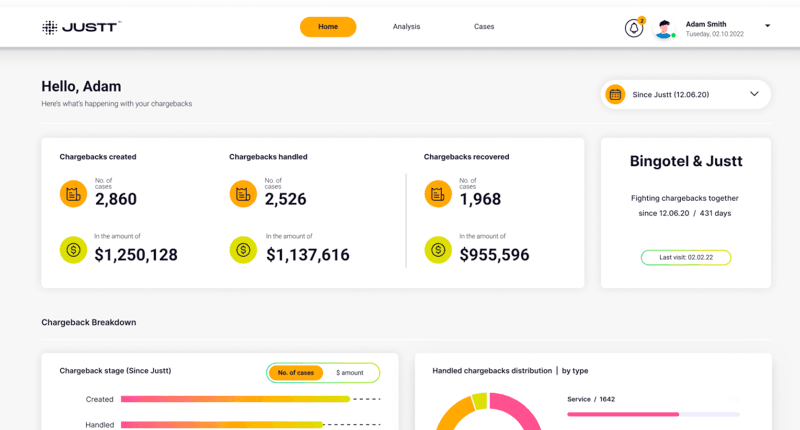Click the Chargebacks handled dollar icon
The width and height of the screenshot is (800, 430).
[243, 250]
